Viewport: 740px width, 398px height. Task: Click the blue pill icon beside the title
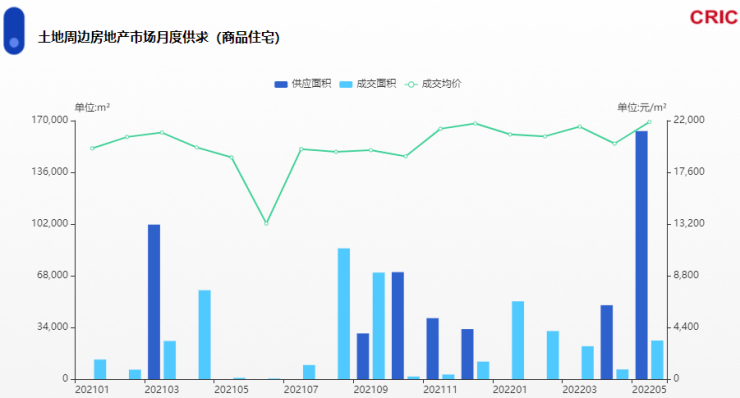[14, 31]
